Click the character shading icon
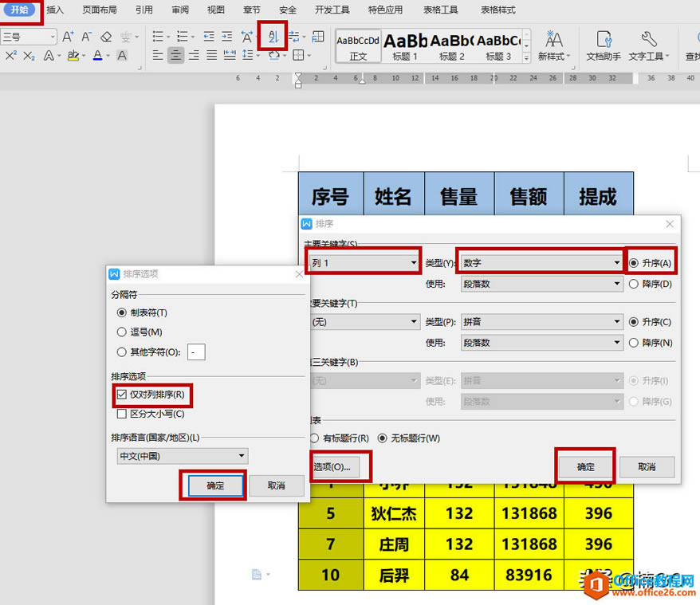Screen dimensions: 700x605 (121, 55)
